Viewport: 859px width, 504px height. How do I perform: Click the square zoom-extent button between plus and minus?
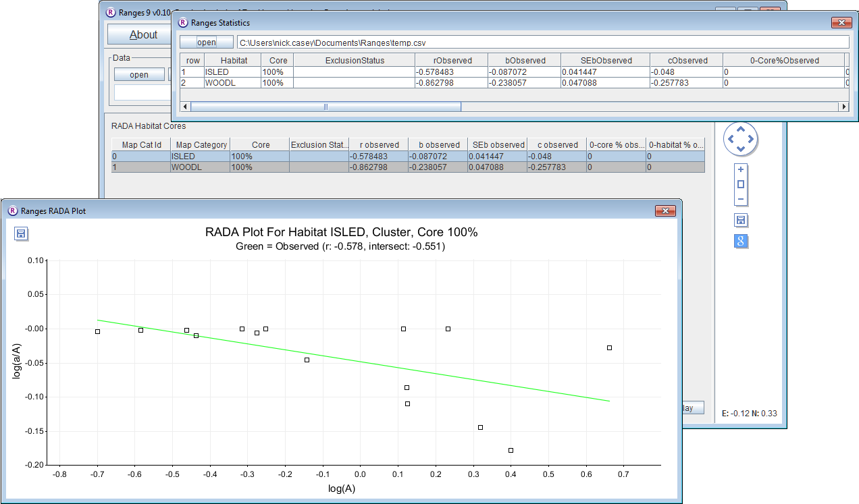[741, 184]
